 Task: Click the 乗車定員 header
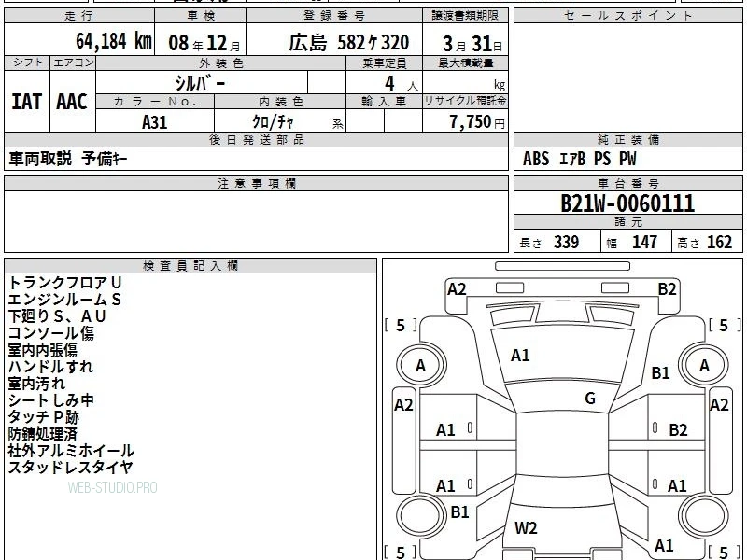coord(385,63)
